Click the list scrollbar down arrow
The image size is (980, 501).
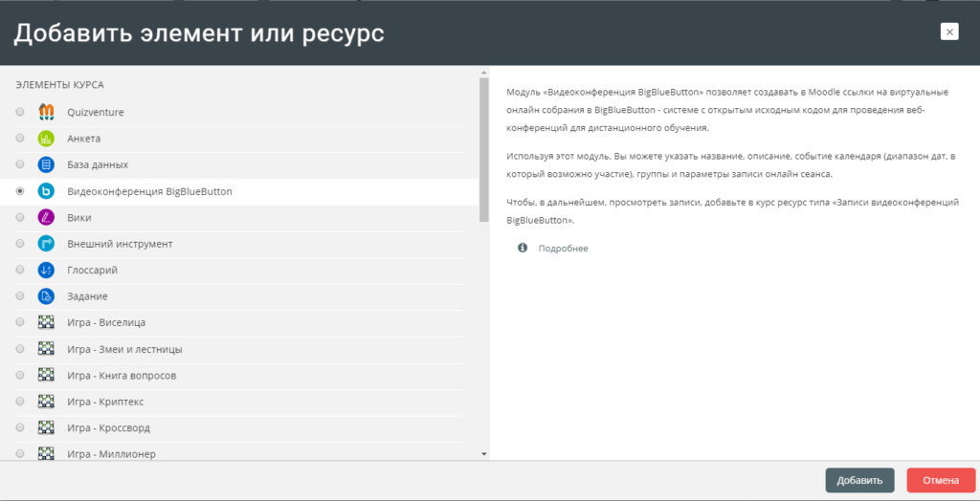coord(483,454)
